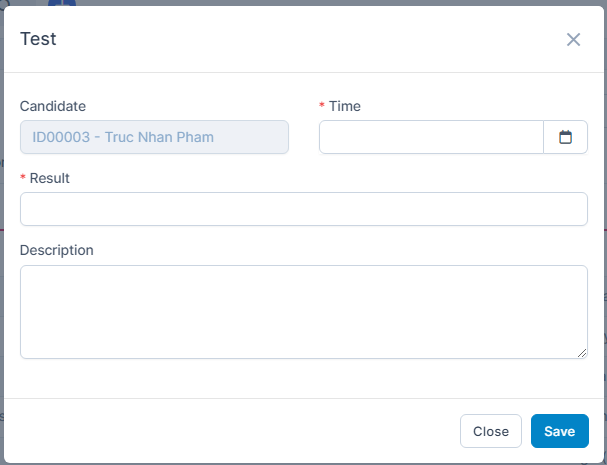Viewport: 607px width, 465px height.
Task: Focus the Description text area
Action: (303, 311)
